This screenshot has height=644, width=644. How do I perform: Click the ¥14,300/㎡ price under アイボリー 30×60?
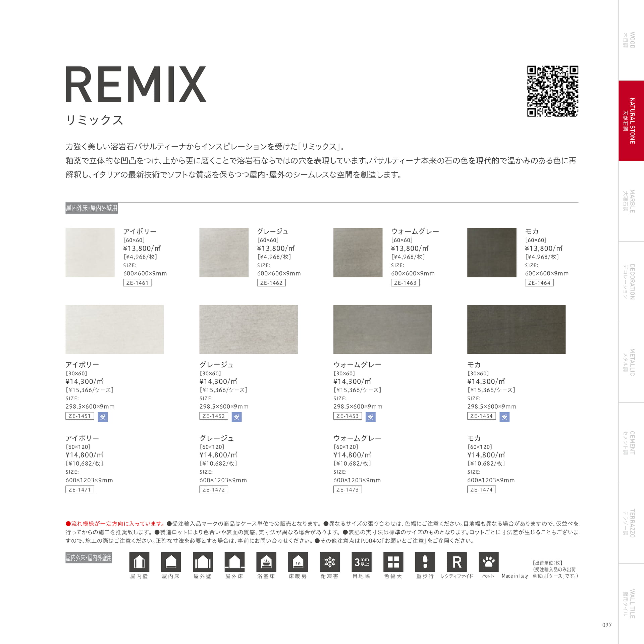tap(84, 381)
